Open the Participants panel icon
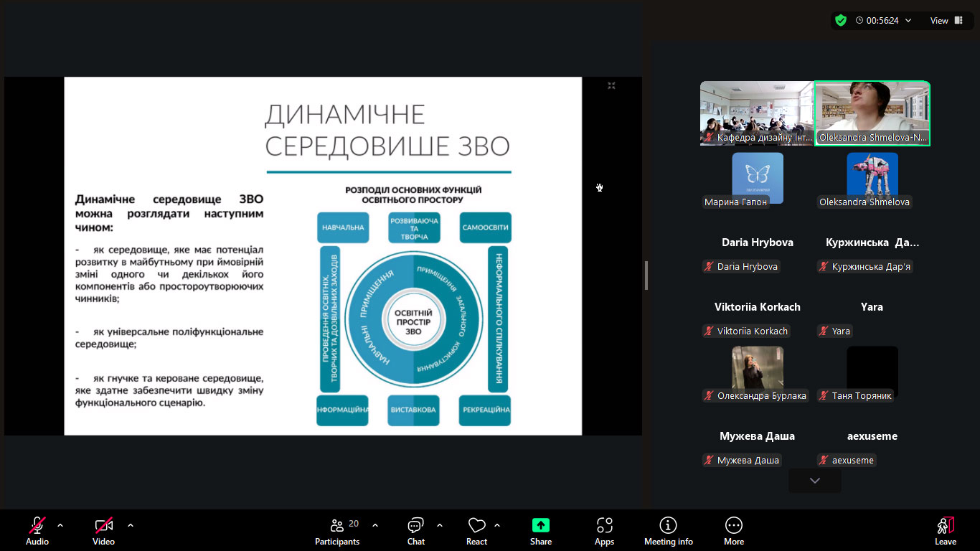The width and height of the screenshot is (980, 551). [x=336, y=525]
